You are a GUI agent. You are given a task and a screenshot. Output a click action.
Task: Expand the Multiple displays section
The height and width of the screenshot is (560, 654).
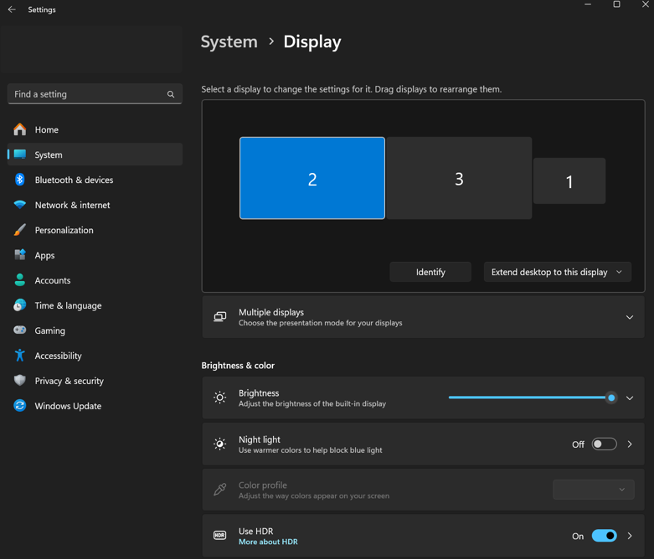pyautogui.click(x=629, y=317)
